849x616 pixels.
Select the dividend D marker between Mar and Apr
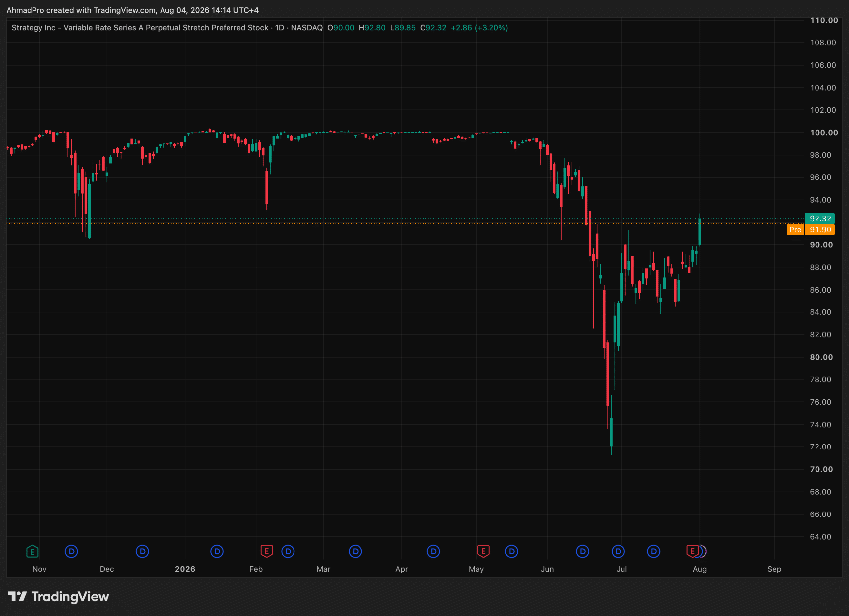tap(355, 551)
